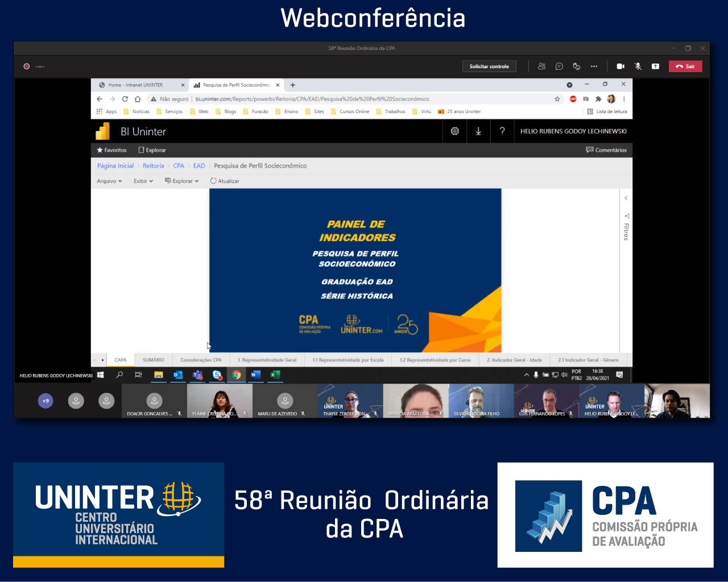This screenshot has height=582, width=728.
Task: Click the Solicitar controle button
Action: click(489, 66)
